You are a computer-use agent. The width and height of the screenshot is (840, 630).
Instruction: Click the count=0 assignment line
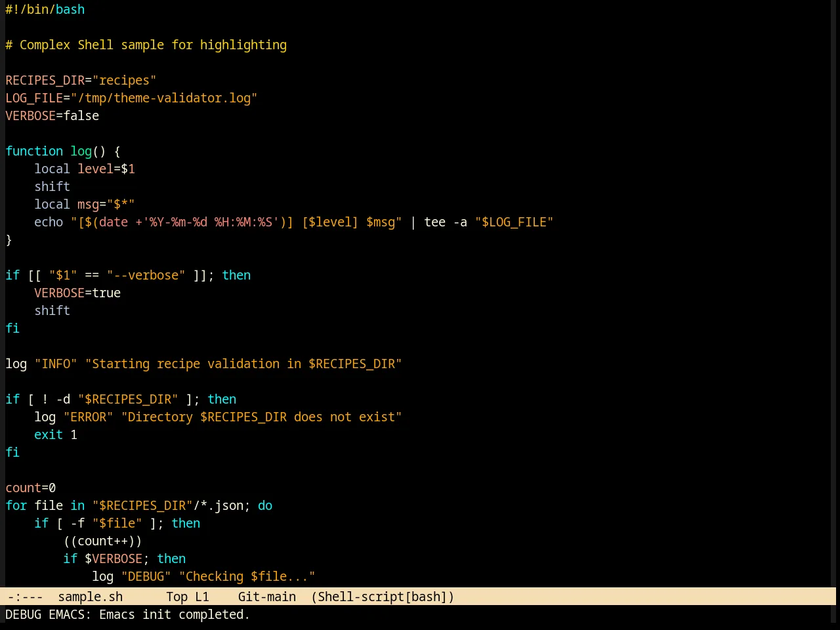[x=31, y=488]
